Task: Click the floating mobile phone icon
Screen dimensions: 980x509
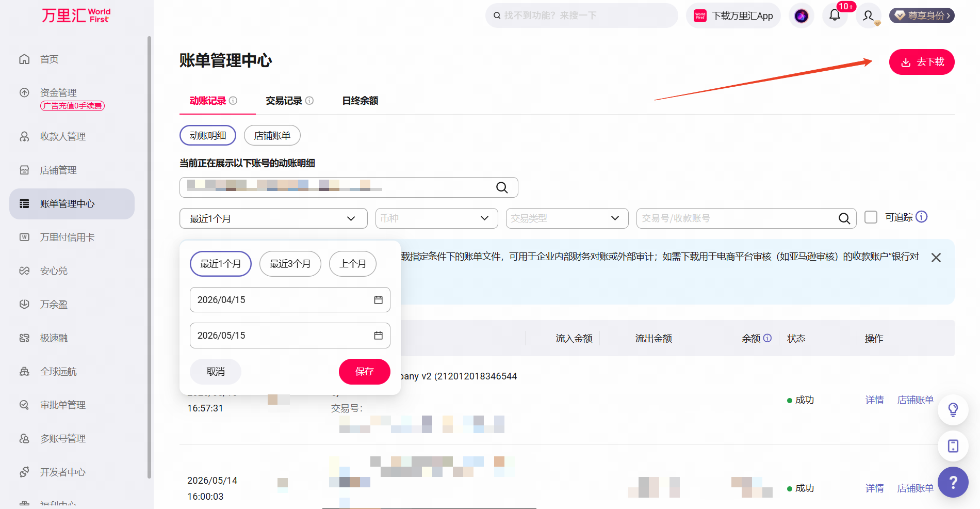Action: coord(953,446)
